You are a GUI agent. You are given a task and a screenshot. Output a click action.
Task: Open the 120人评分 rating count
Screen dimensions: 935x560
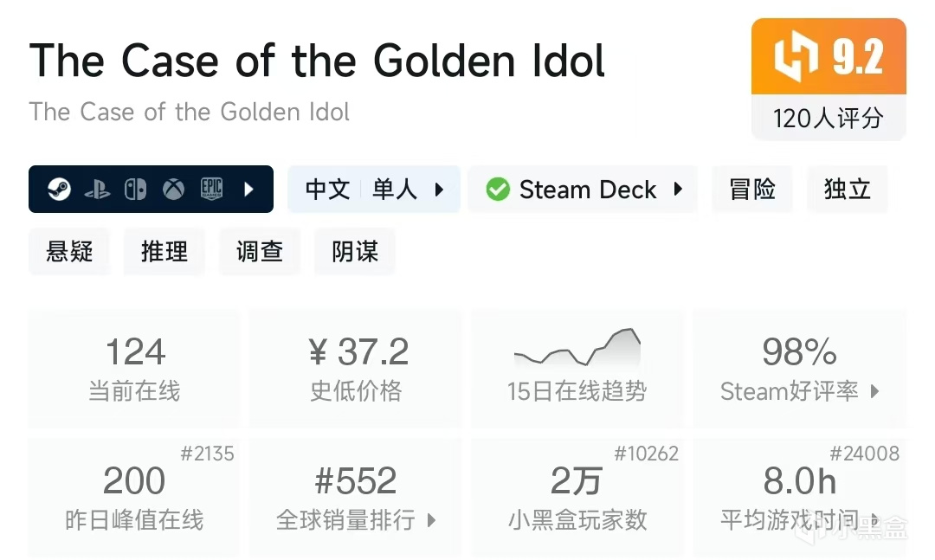coord(828,118)
